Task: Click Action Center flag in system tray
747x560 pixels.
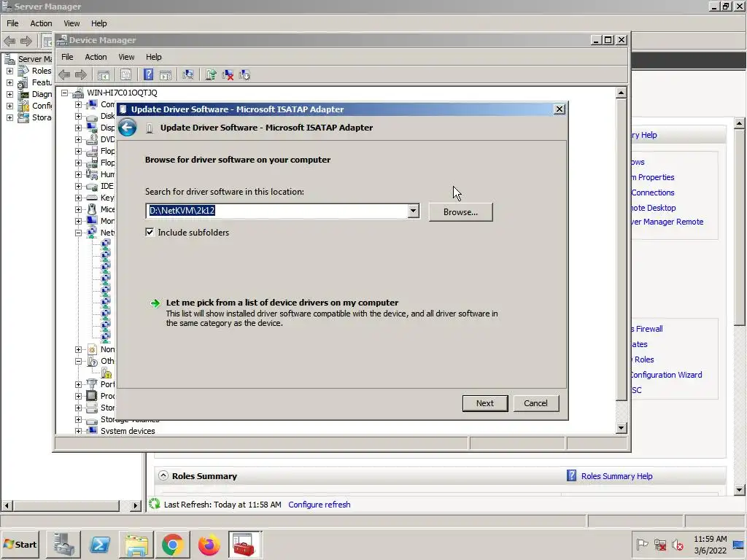Action: click(642, 544)
